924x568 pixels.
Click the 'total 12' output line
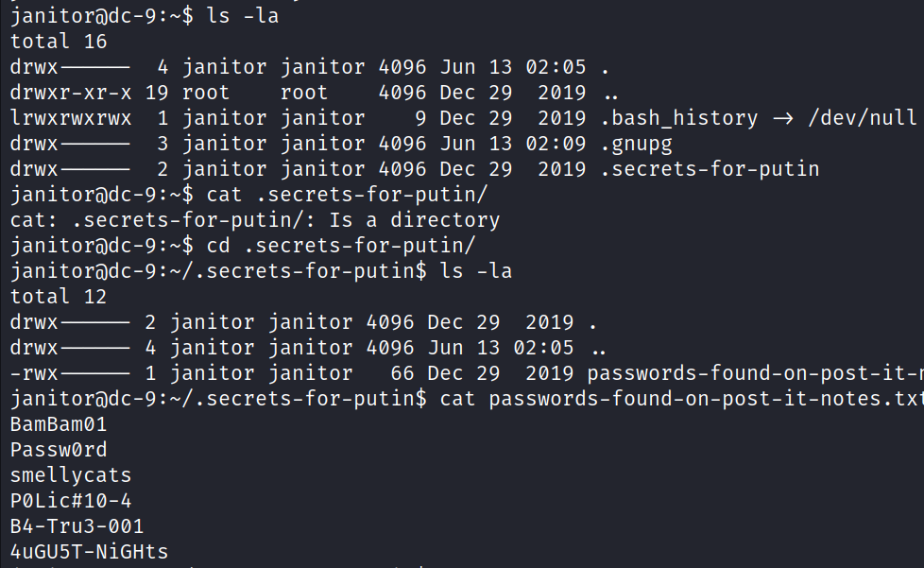pos(59,297)
